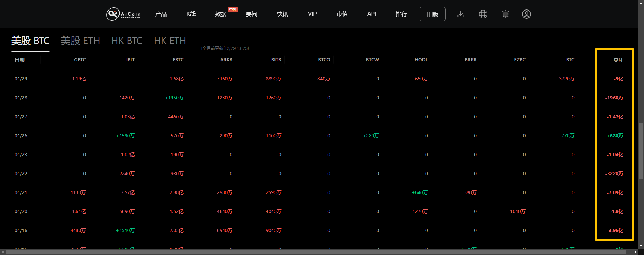Viewport: 644px width, 255px height.
Task: Open the user profile icon
Action: coord(526,14)
